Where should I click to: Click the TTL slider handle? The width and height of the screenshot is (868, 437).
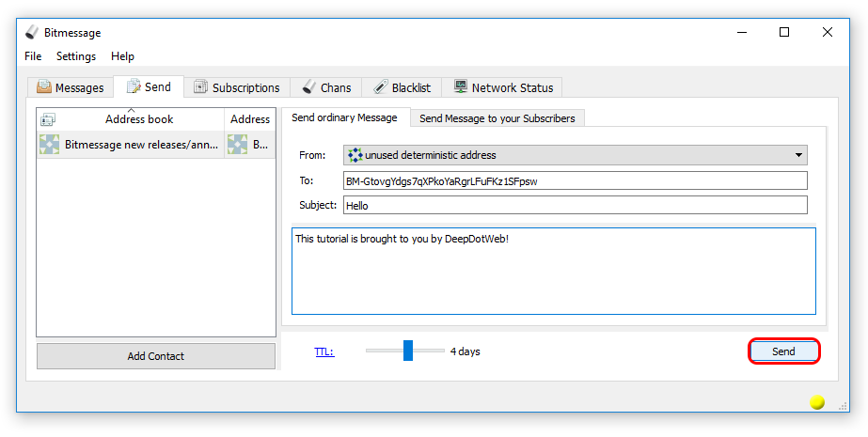point(408,351)
